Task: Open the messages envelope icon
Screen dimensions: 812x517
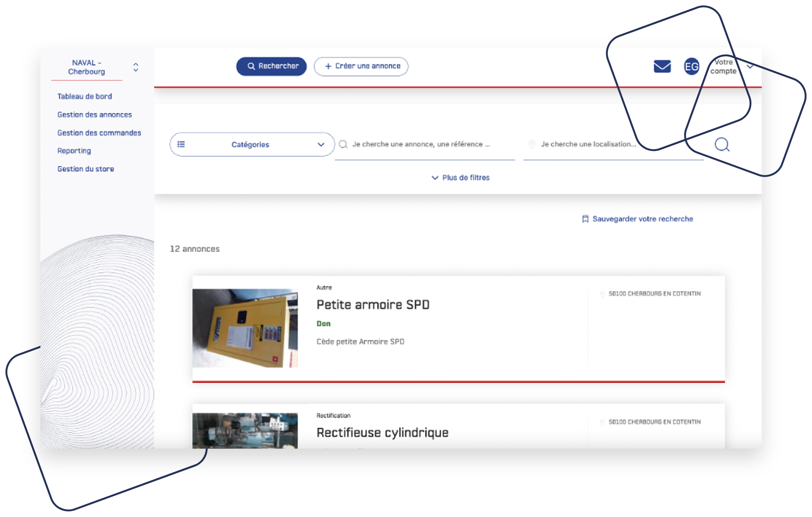Action: tap(662, 66)
